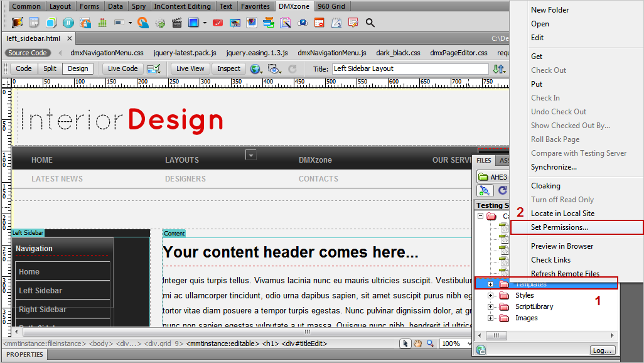Viewport: 644px width, 363px height.
Task: Open the 960 Grid insert tab
Action: 331,6
